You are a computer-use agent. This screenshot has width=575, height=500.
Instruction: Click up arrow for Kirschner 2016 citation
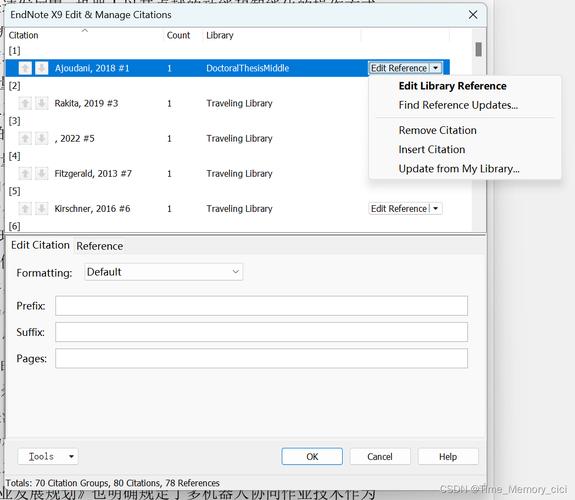(25, 209)
